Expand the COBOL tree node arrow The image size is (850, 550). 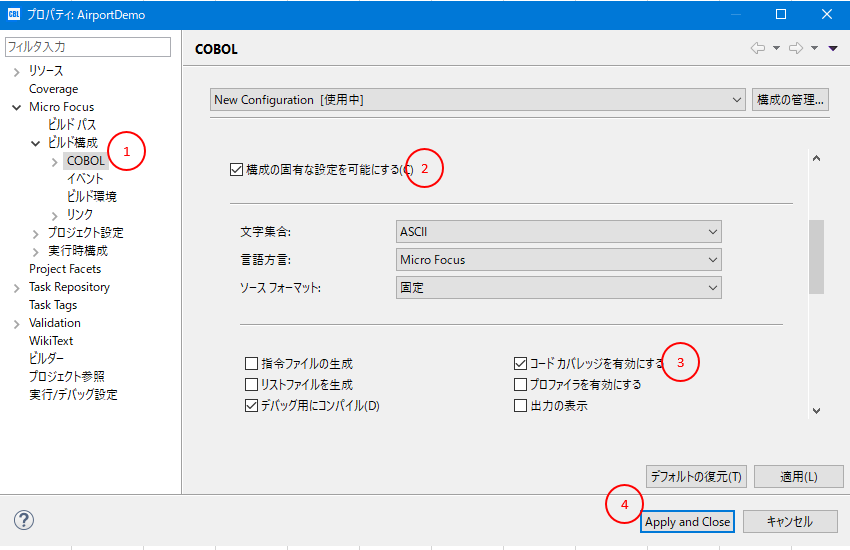pos(54,162)
